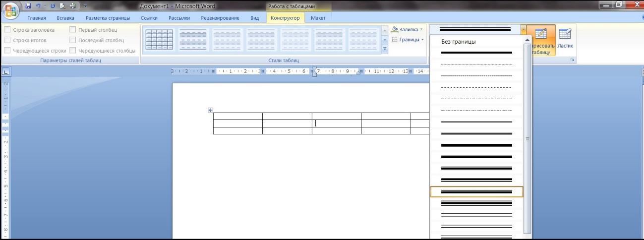Click the Undo arrow icon
644x240 pixels.
click(x=39, y=6)
